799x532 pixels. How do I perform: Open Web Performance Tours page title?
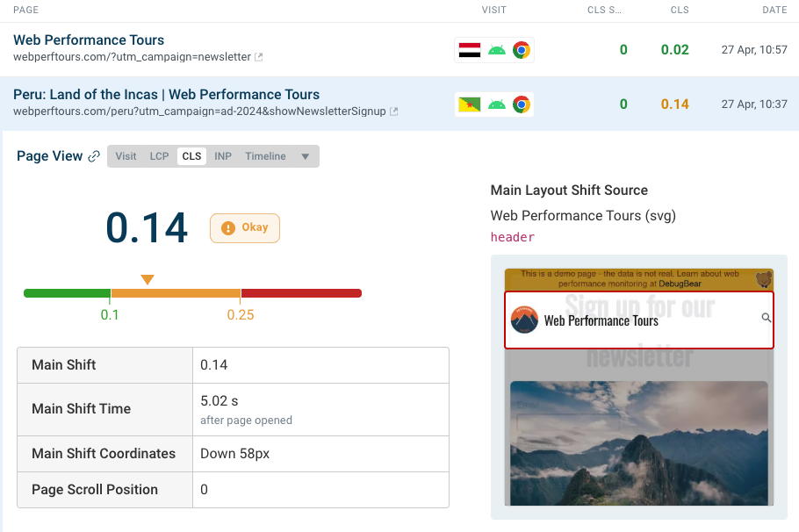coord(89,40)
